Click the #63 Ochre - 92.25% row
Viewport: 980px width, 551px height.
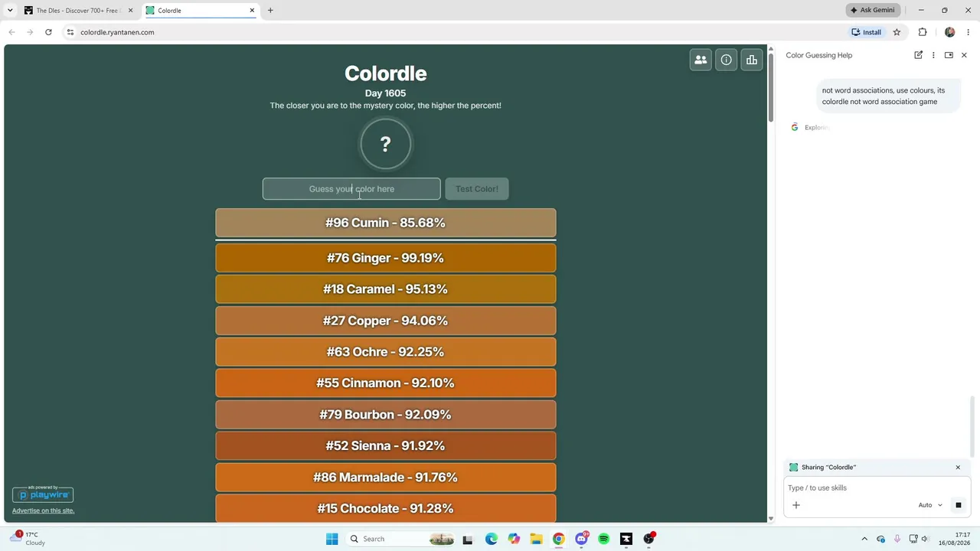pyautogui.click(x=386, y=352)
